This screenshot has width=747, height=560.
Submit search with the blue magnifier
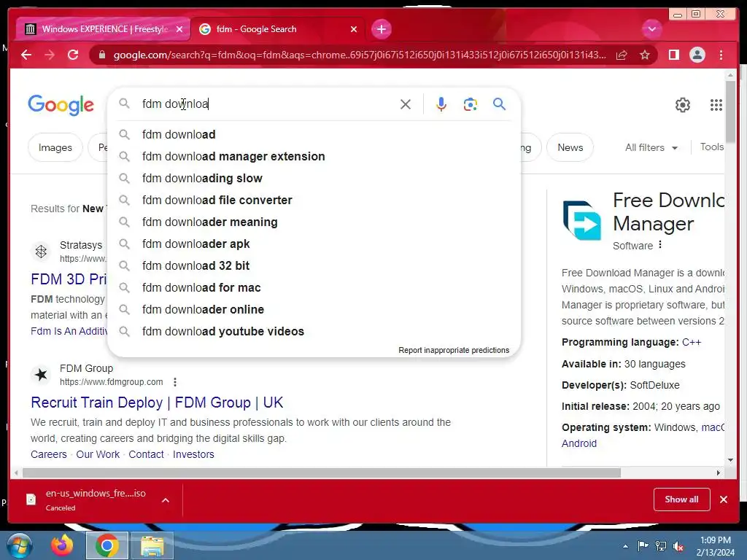[499, 104]
